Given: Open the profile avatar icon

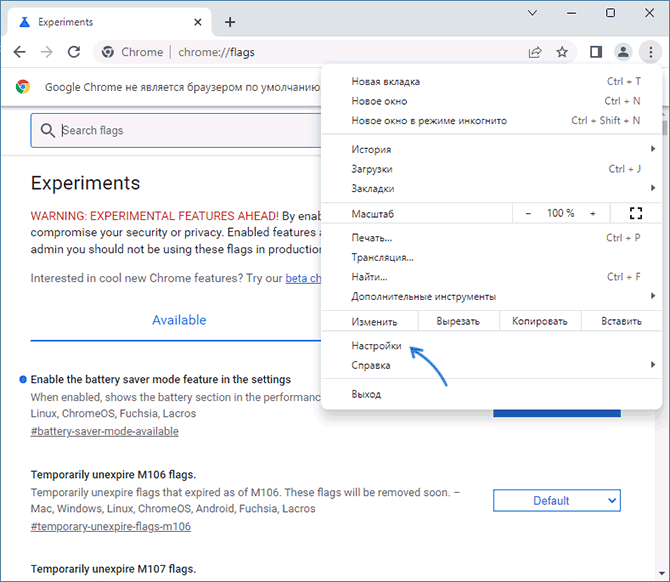Looking at the screenshot, I should 623,52.
